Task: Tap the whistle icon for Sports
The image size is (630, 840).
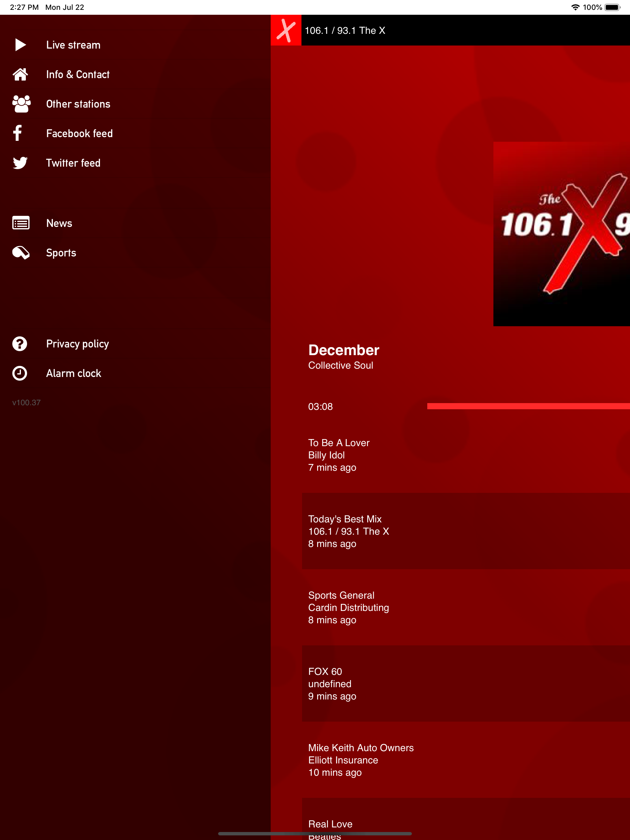Action: pos(21,252)
